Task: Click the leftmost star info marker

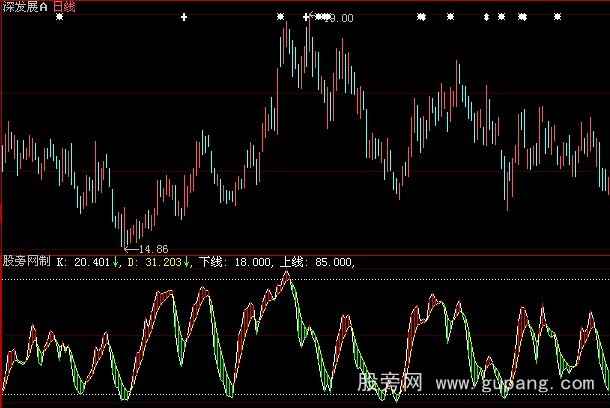Action: (x=59, y=17)
